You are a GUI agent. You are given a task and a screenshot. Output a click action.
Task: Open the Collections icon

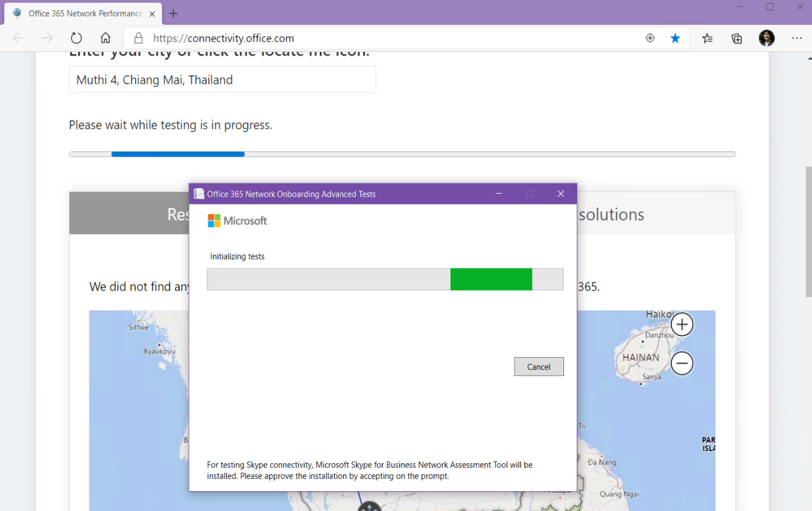pos(737,39)
